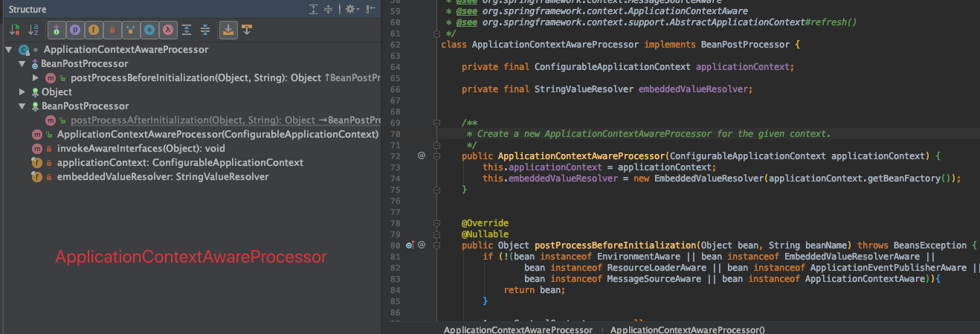Click class icon beside ApplicationContextAwareProcessor root

tap(24, 50)
